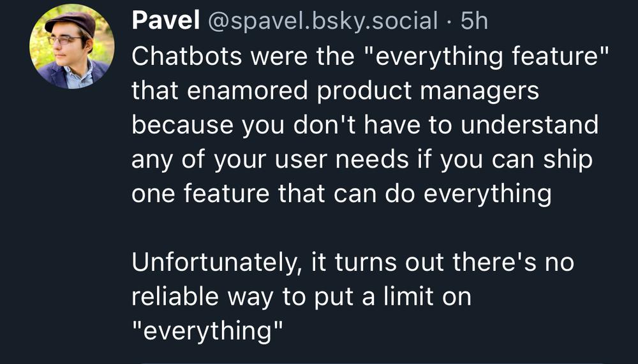
Task: Open Pavel's profile avatar photo
Action: coord(71,47)
